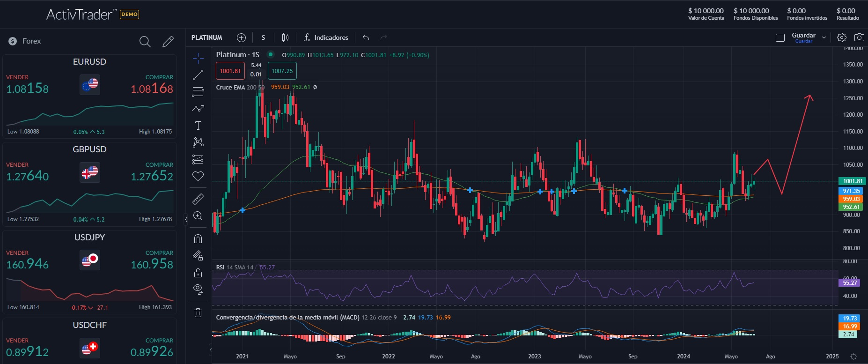Click the search icon in Forex panel
This screenshot has height=364, width=868.
tap(145, 42)
